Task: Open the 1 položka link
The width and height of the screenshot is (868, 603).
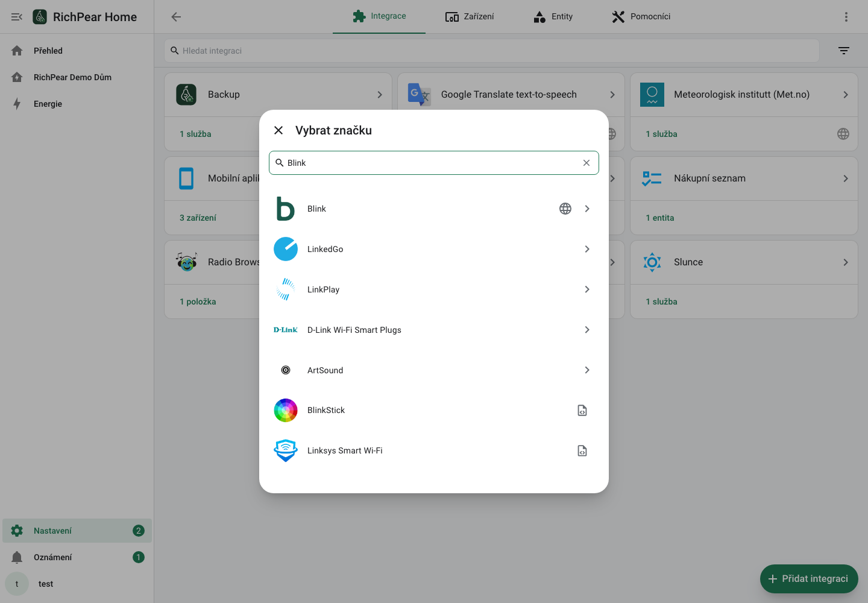Action: pos(198,301)
